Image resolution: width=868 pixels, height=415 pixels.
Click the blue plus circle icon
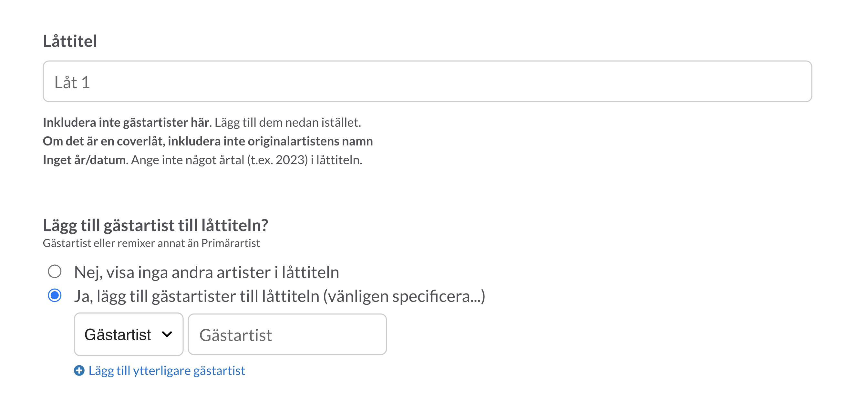point(79,370)
